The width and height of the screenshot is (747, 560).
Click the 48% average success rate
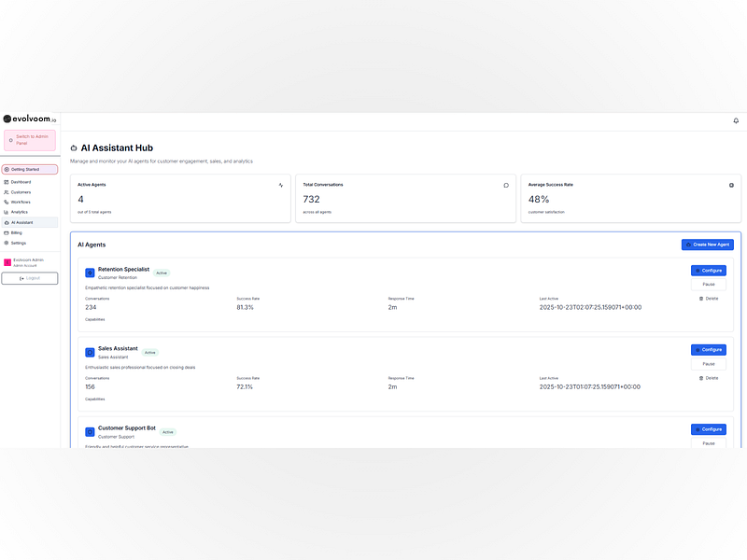tap(539, 200)
